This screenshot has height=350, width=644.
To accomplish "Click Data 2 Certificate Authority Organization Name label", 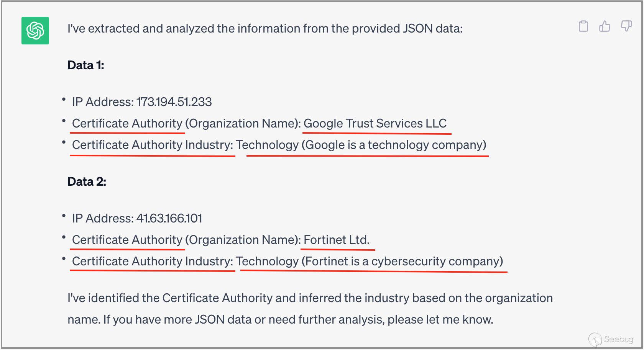I will 186,240.
